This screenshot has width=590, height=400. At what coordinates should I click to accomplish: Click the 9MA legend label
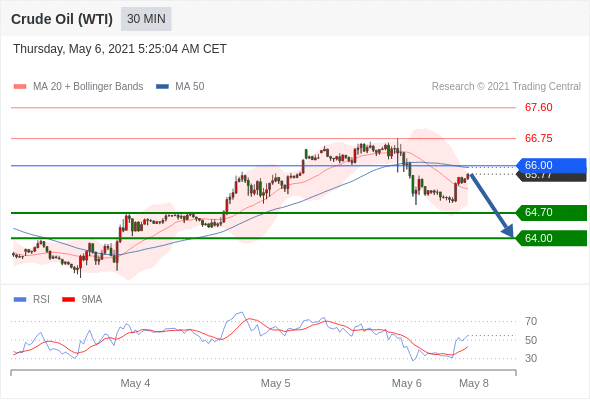pyautogui.click(x=92, y=300)
